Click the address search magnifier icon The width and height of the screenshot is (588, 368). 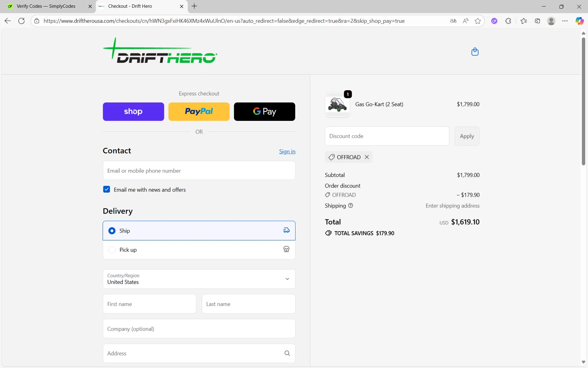click(x=287, y=353)
